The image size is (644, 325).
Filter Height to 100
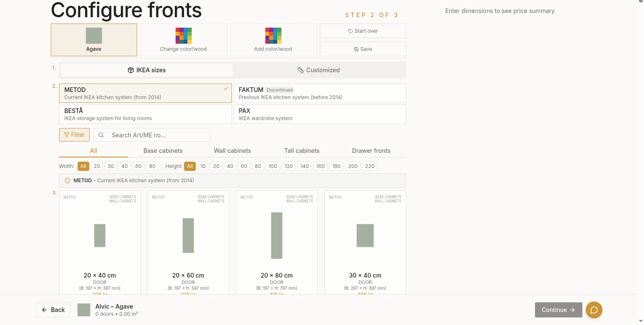[x=273, y=166]
